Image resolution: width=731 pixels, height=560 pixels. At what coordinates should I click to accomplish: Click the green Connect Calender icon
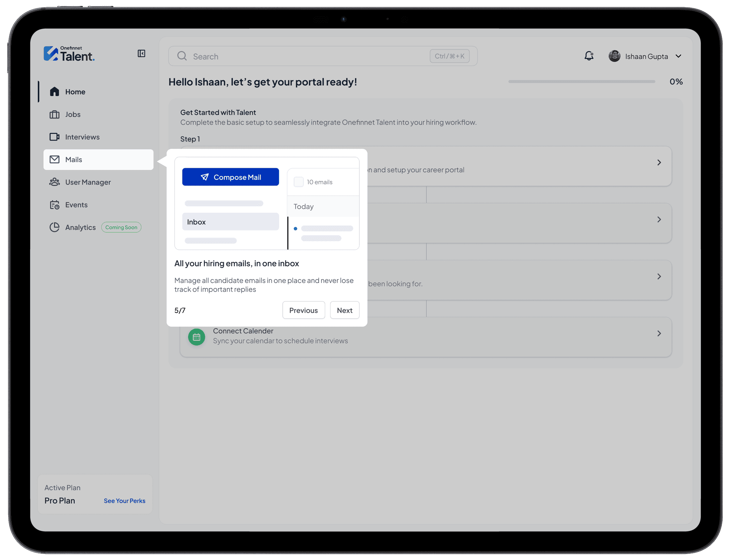tap(196, 337)
